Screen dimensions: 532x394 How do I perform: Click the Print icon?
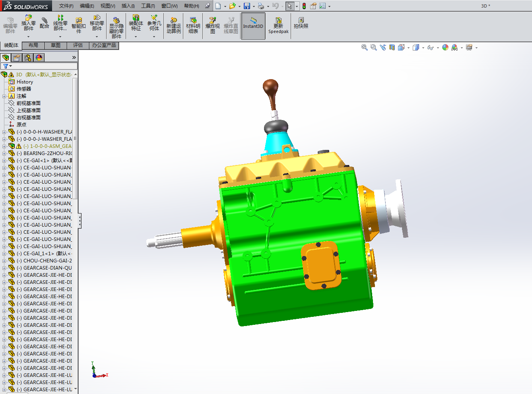click(x=261, y=6)
